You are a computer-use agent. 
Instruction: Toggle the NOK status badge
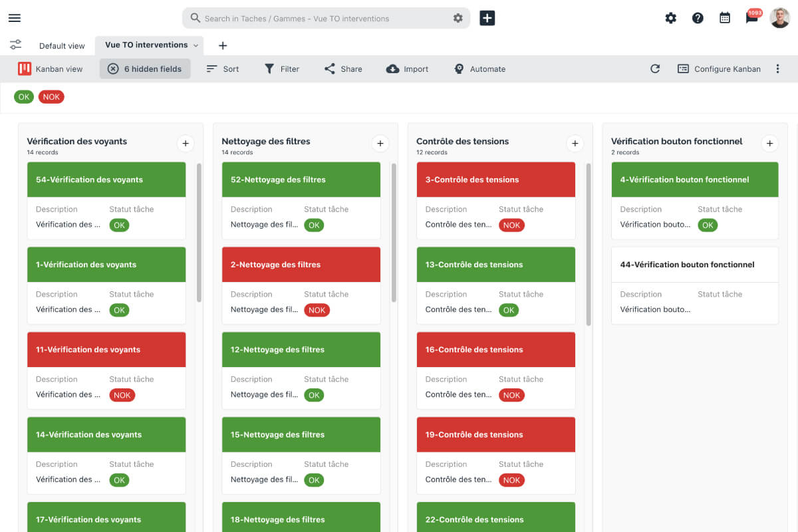tap(51, 96)
